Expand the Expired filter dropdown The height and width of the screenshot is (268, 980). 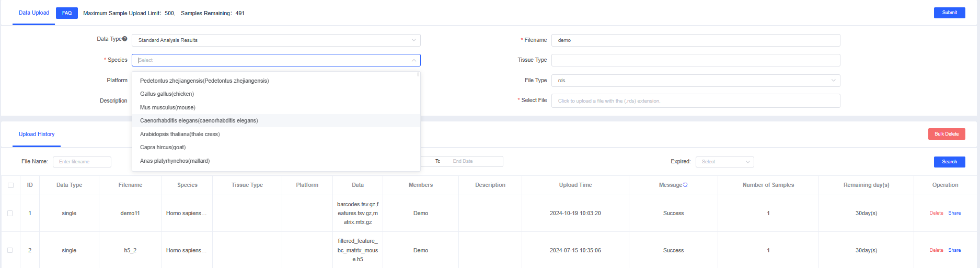(x=724, y=162)
